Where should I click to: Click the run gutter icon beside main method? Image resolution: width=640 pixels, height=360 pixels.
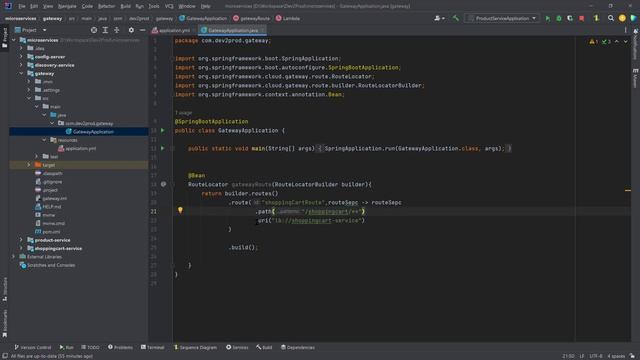pyautogui.click(x=162, y=148)
